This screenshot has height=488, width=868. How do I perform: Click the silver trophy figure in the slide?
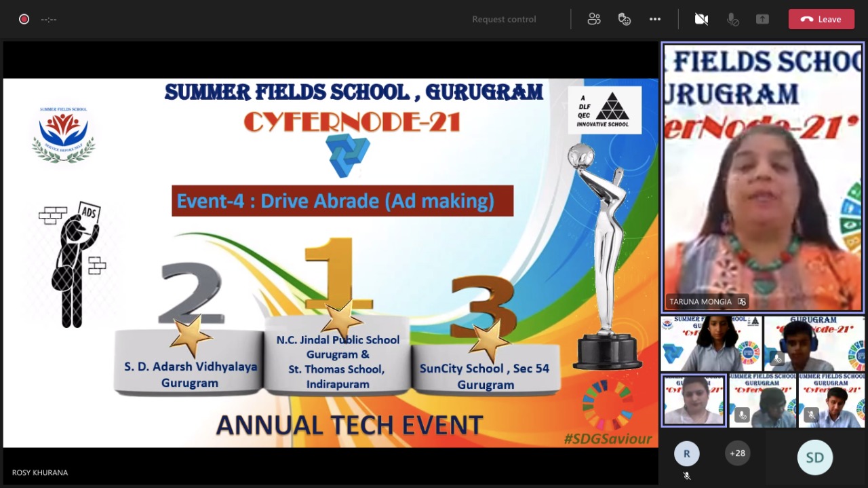(605, 256)
